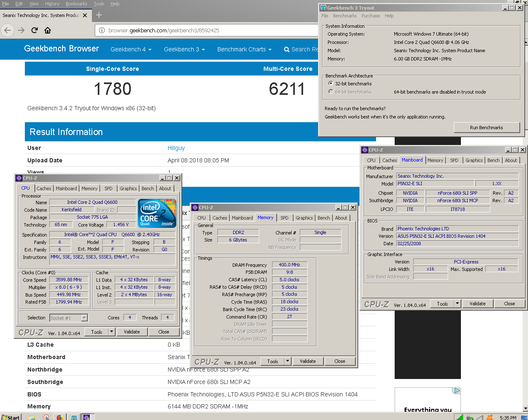Screen dimensions: 528x420
Task: Click the Single-Core Score 1780
Action: (x=113, y=89)
